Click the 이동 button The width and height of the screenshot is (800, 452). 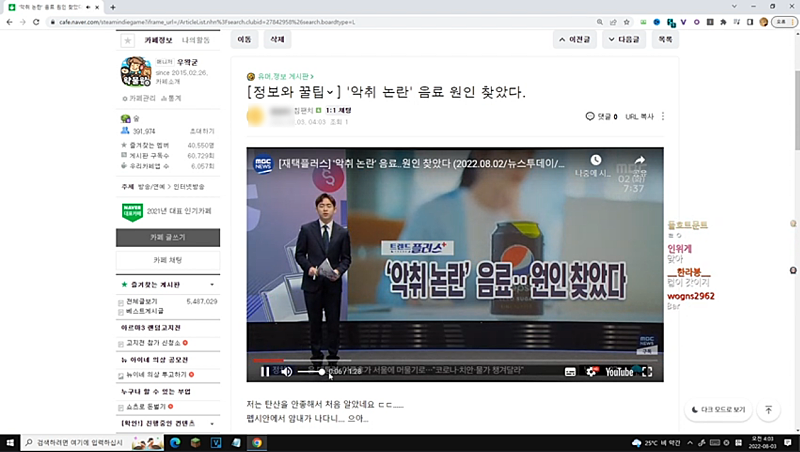(x=244, y=39)
